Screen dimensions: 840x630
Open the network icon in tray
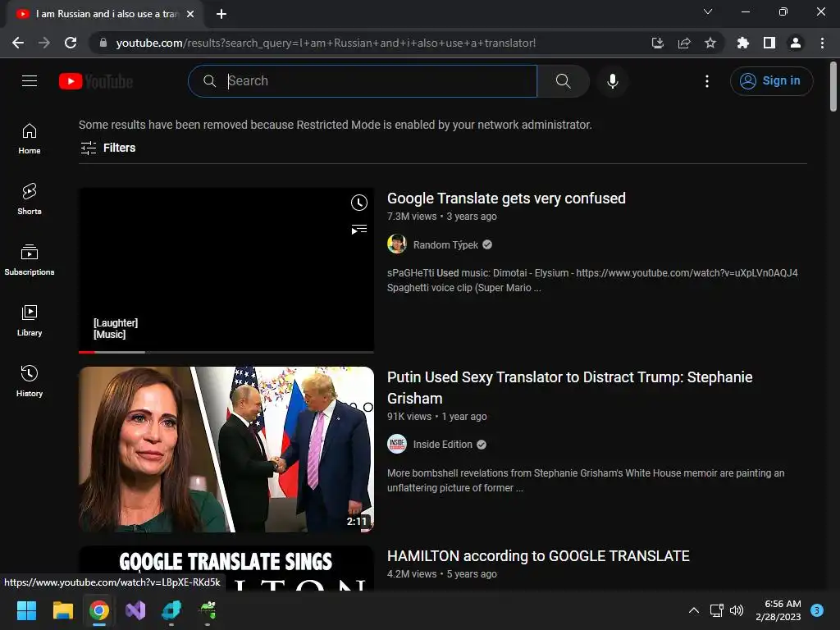tap(716, 610)
